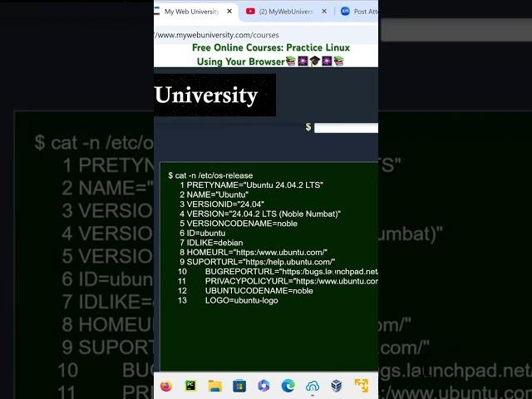Image resolution: width=532 pixels, height=399 pixels.
Task: Click the VERSIONCODENAME=noble line
Action: pos(239,224)
